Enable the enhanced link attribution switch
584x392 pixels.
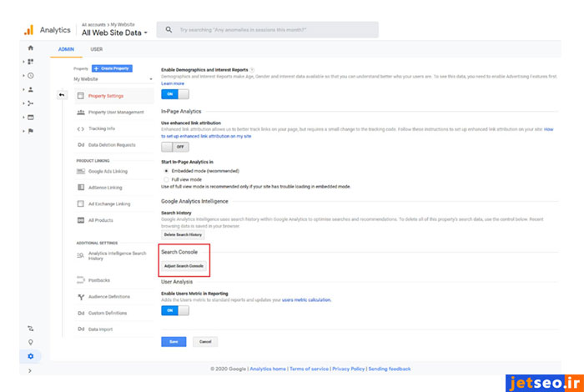click(x=174, y=146)
